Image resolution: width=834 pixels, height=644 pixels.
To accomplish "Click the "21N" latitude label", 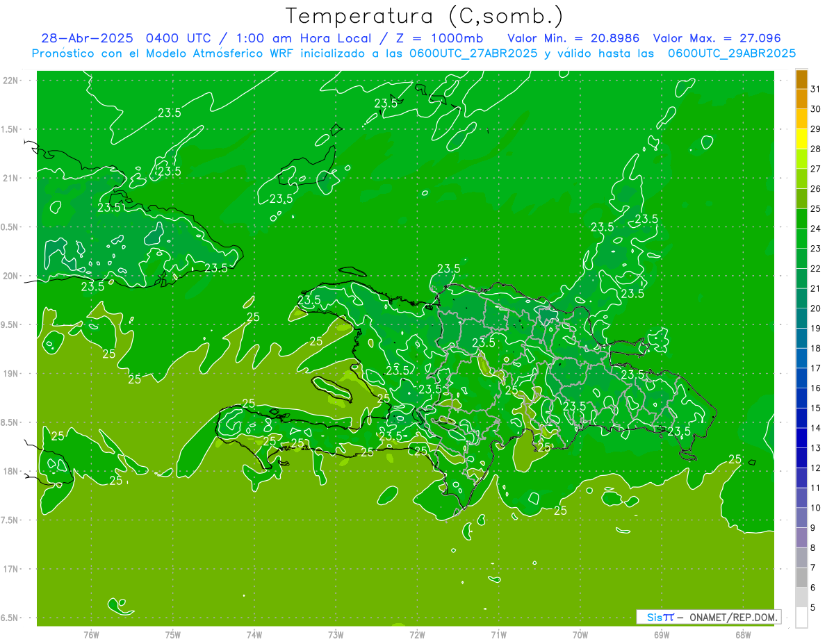I will point(11,178).
